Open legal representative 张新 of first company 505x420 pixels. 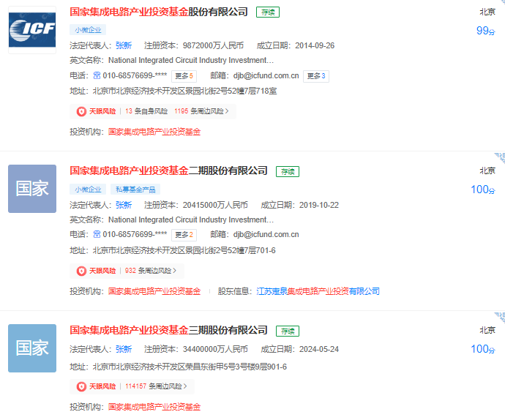click(x=124, y=46)
